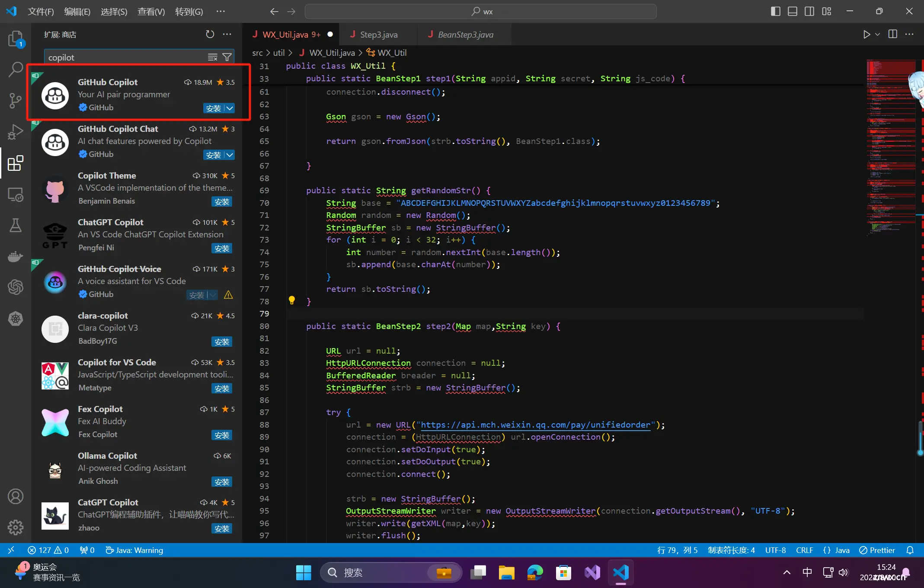Open the Search view in activity bar
The width and height of the screenshot is (924, 588).
[16, 69]
